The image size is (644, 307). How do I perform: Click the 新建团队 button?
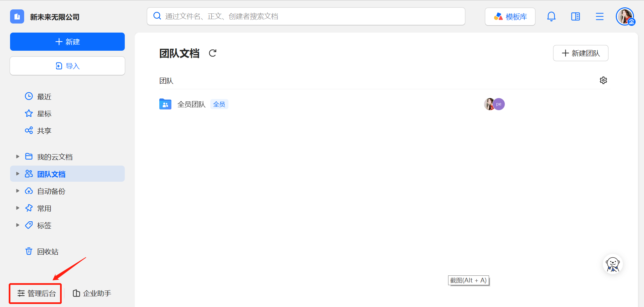click(x=580, y=53)
